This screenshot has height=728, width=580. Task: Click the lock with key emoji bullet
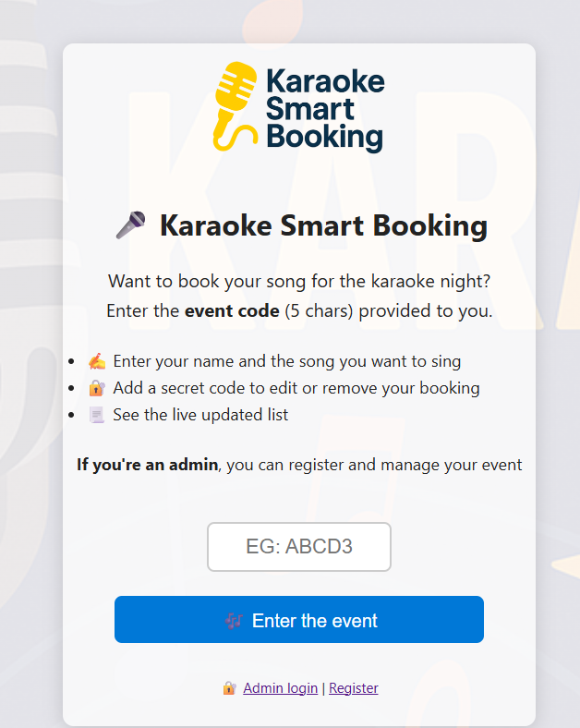click(97, 388)
